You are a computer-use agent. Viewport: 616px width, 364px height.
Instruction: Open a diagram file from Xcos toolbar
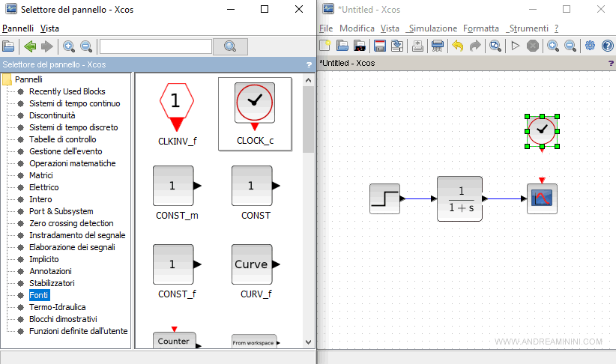point(342,46)
